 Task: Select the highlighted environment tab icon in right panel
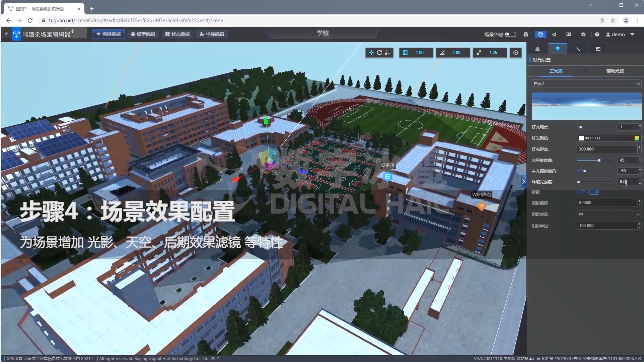pos(557,49)
